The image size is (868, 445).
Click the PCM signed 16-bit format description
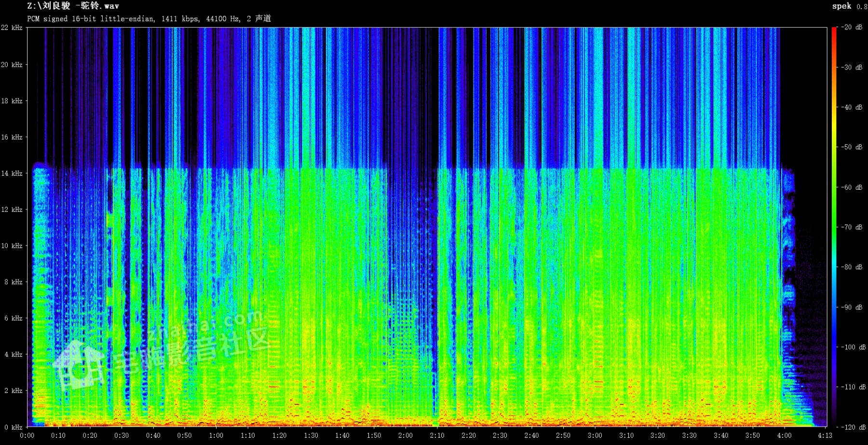point(149,18)
